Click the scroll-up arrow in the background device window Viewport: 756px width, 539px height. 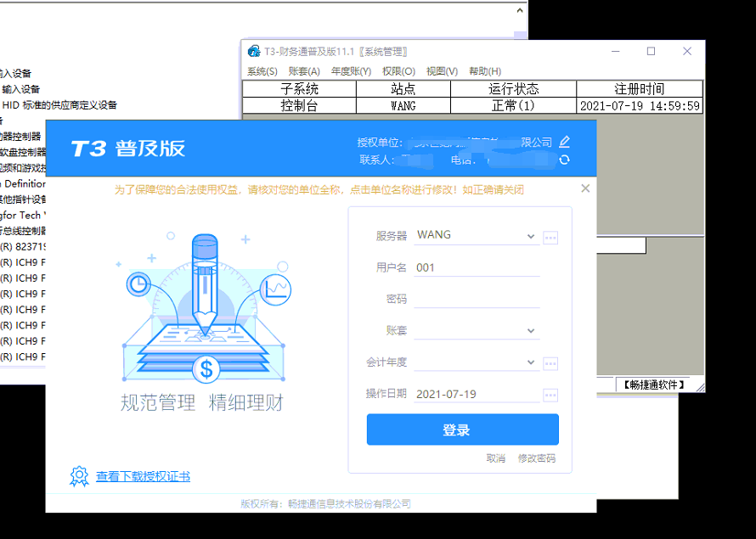pos(520,10)
